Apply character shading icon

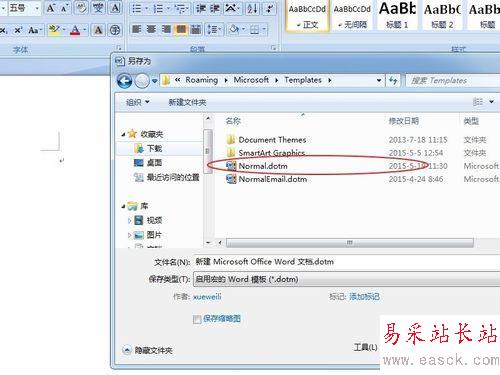98,30
